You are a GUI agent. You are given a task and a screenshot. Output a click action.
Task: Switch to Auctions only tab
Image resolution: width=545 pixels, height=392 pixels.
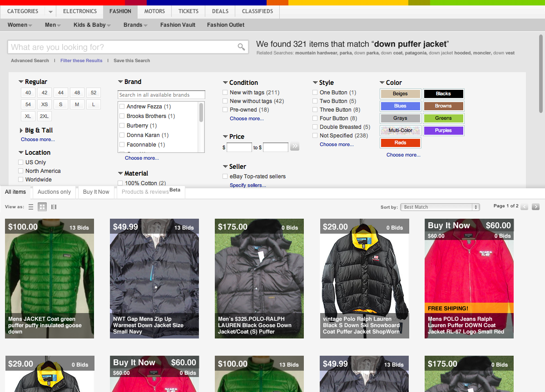coord(54,192)
